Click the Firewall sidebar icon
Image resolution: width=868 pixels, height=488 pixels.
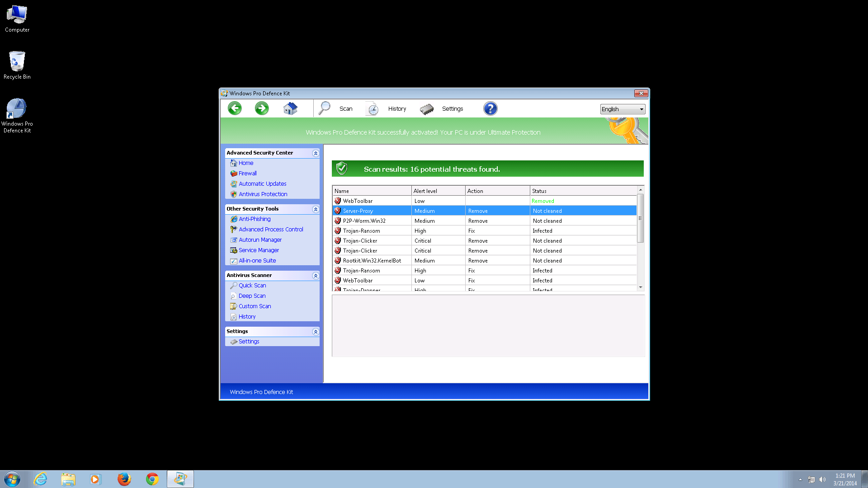(234, 174)
